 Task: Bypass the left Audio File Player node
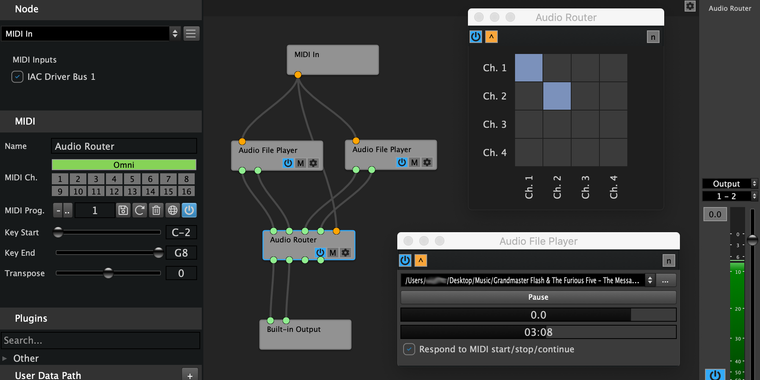(288, 163)
